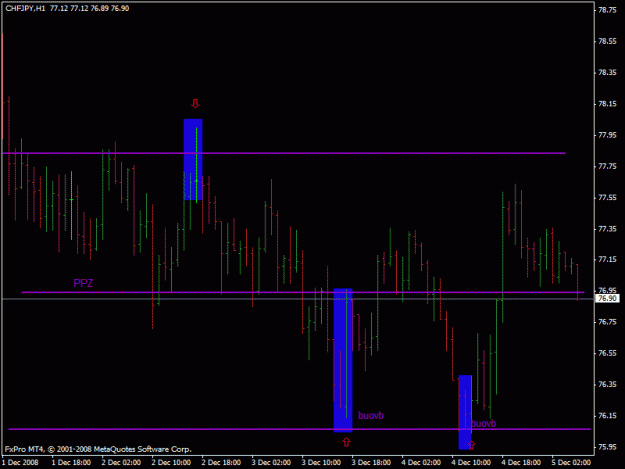This screenshot has width=625, height=469.
Task: Click the red up arrow beside the 4 Dec blue rectangle
Action: 471,445
